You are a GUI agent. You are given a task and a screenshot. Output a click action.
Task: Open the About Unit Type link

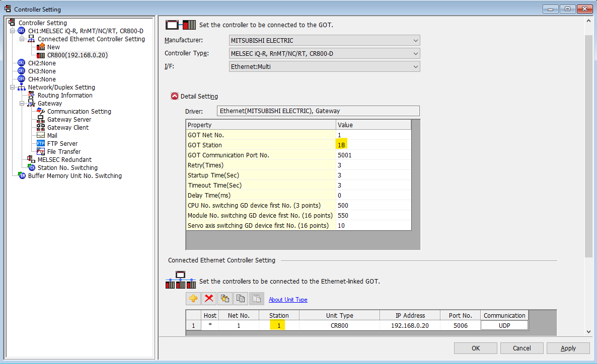pos(288,300)
